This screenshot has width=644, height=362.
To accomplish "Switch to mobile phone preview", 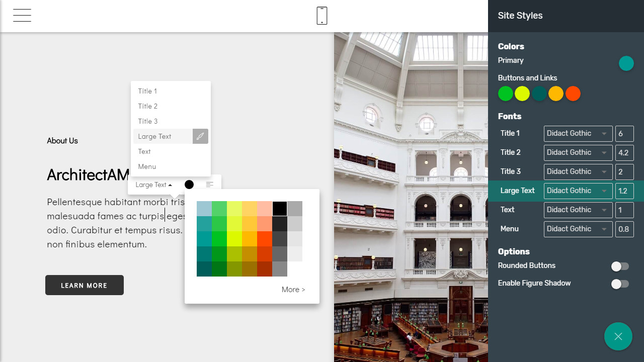I will (322, 16).
